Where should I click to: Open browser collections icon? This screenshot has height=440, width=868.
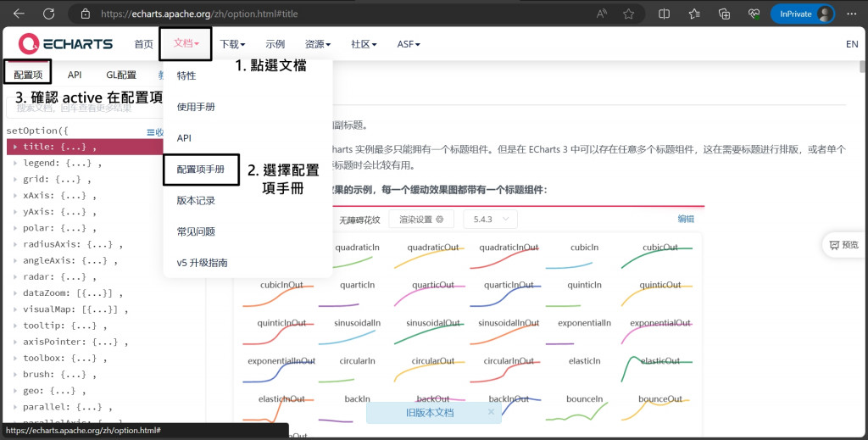[x=724, y=14]
